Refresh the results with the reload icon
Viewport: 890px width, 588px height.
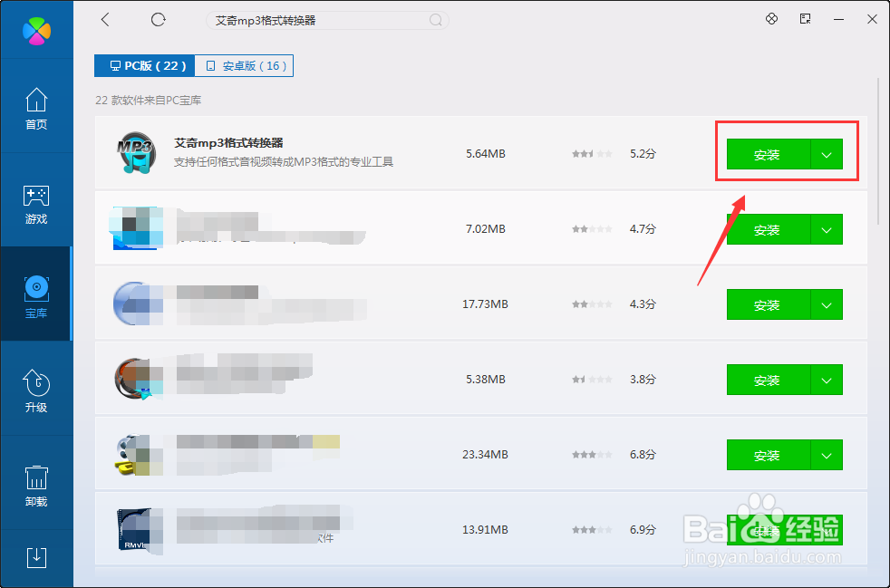coord(158,20)
